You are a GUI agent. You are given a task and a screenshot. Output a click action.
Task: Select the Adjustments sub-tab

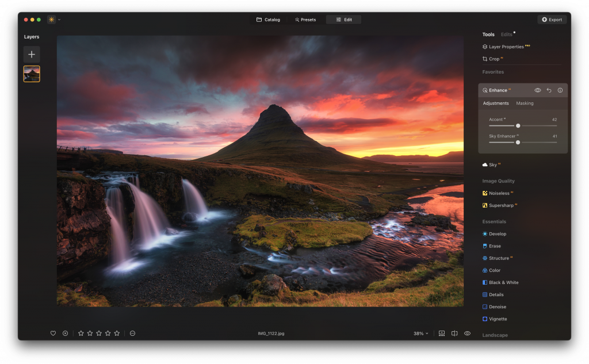pos(496,104)
